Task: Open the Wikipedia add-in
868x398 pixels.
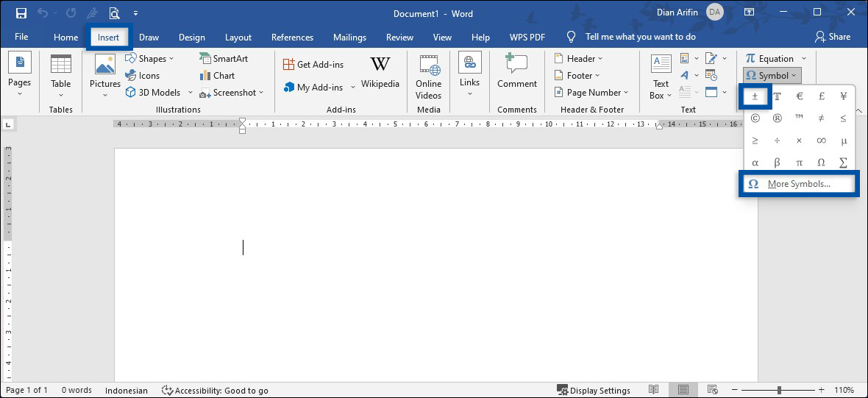Action: (x=380, y=72)
